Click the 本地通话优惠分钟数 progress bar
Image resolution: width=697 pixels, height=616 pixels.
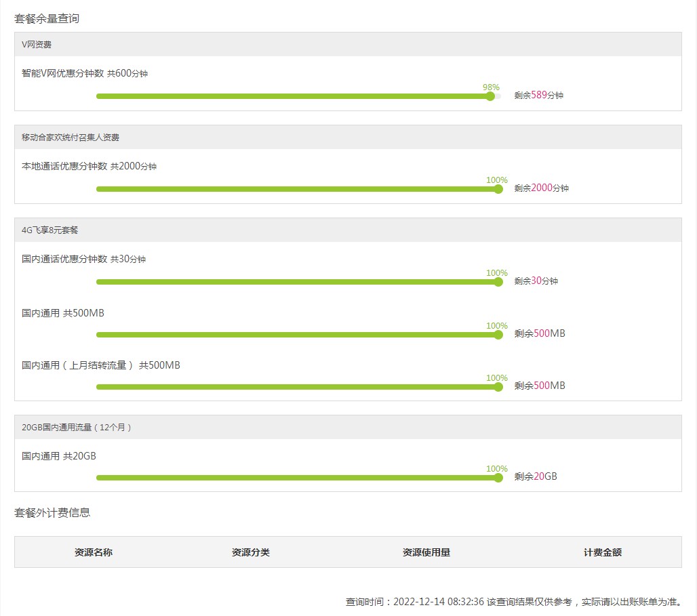[297, 189]
